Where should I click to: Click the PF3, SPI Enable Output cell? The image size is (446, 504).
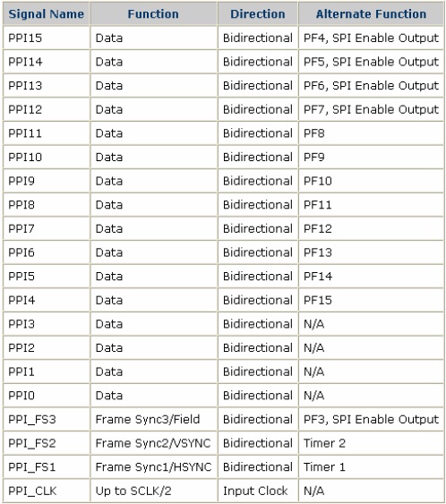pyautogui.click(x=371, y=420)
